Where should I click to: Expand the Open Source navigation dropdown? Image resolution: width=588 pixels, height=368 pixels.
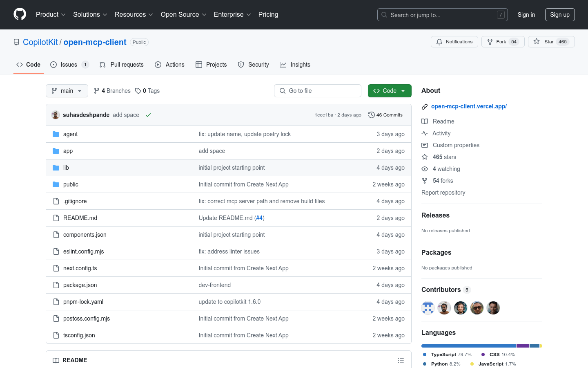tap(183, 14)
